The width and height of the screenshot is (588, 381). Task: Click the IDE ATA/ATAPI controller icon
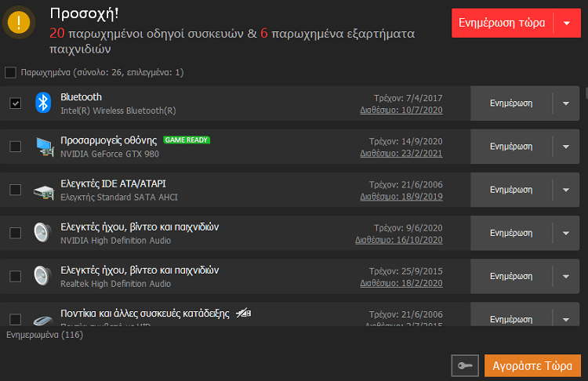pos(43,192)
